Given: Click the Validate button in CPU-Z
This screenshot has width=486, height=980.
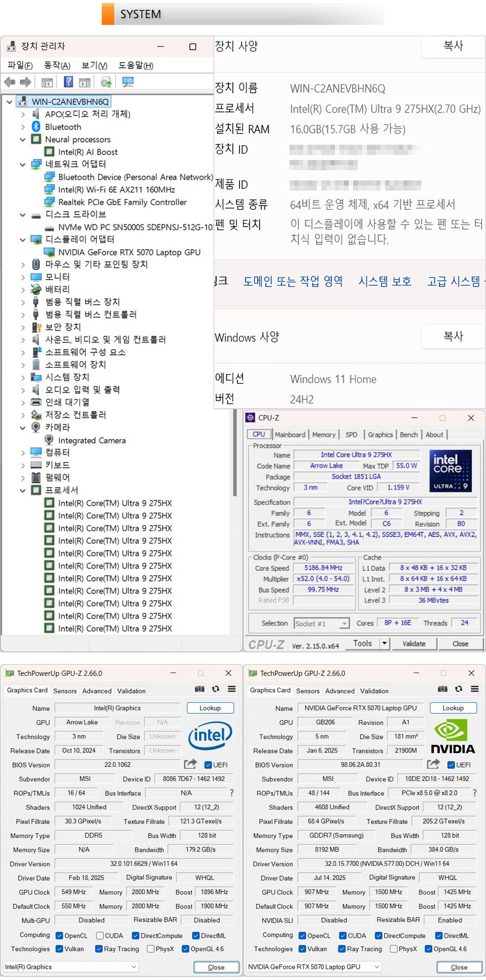Looking at the screenshot, I should point(414,644).
